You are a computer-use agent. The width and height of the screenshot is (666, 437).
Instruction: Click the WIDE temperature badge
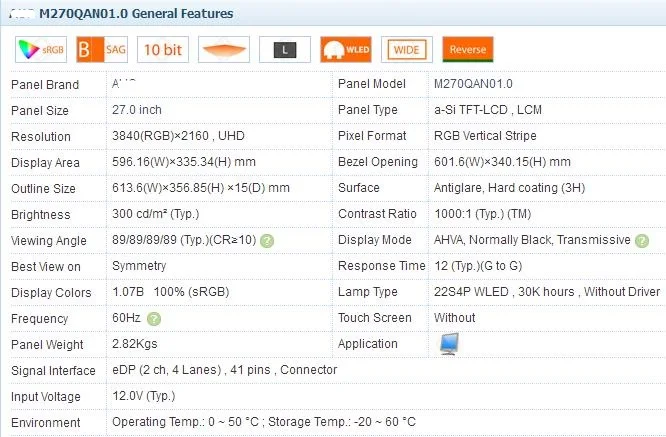(406, 49)
